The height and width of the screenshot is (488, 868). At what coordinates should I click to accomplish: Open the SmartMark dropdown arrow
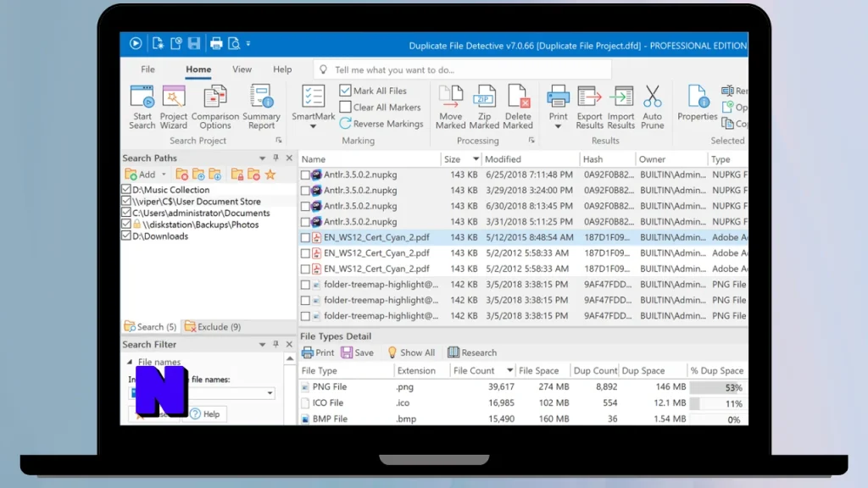(x=313, y=127)
